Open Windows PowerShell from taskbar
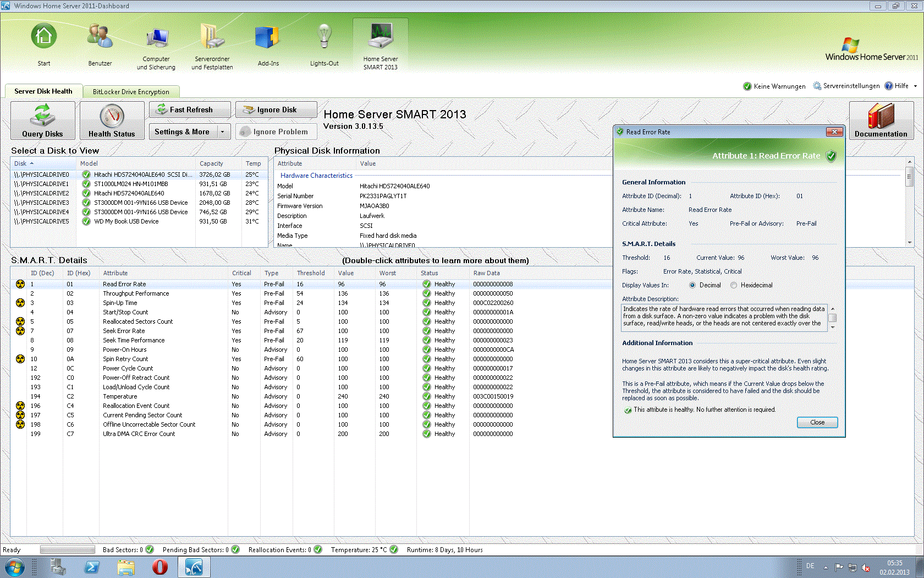This screenshot has width=924, height=578. coord(92,567)
